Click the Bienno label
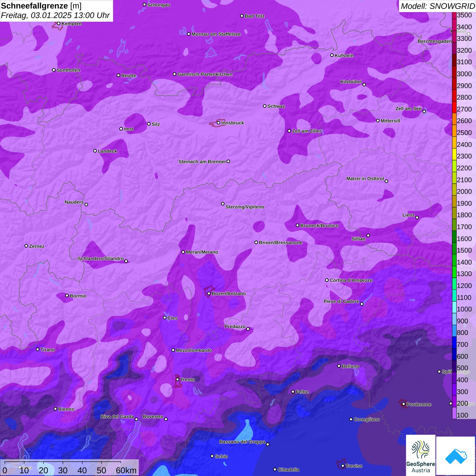The width and height of the screenshot is (476, 476). 66,409
